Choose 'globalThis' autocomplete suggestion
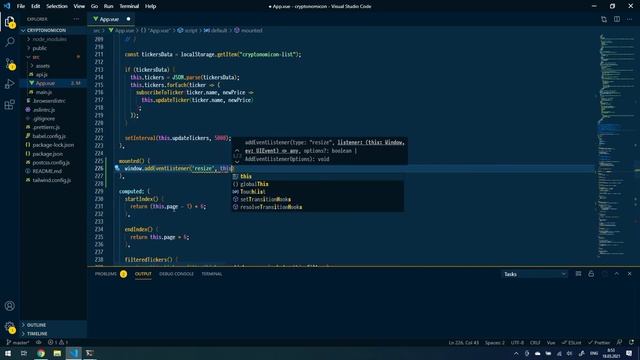The width and height of the screenshot is (640, 360). click(x=318, y=184)
